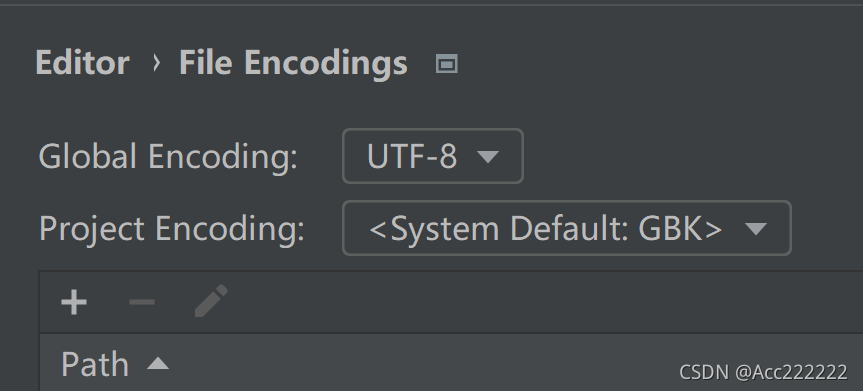The image size is (863, 391).
Task: Click the project-level settings icon beside File Encodings
Action: click(446, 64)
